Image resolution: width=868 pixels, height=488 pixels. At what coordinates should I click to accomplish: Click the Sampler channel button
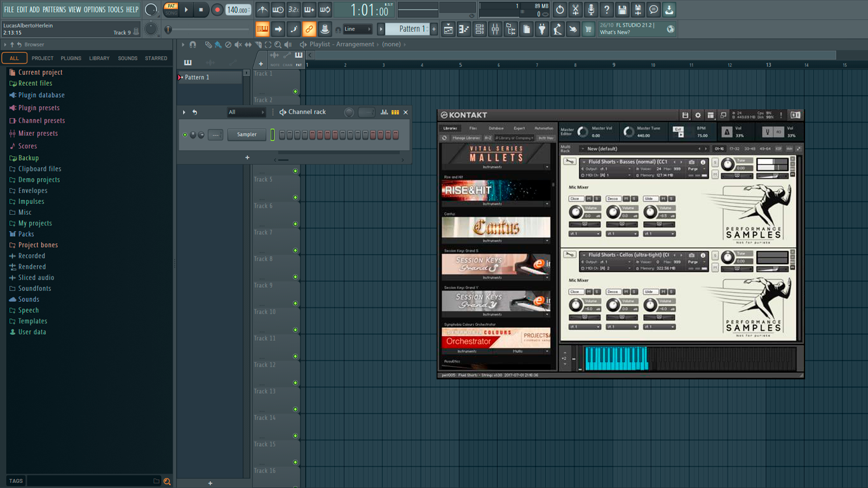(x=247, y=135)
